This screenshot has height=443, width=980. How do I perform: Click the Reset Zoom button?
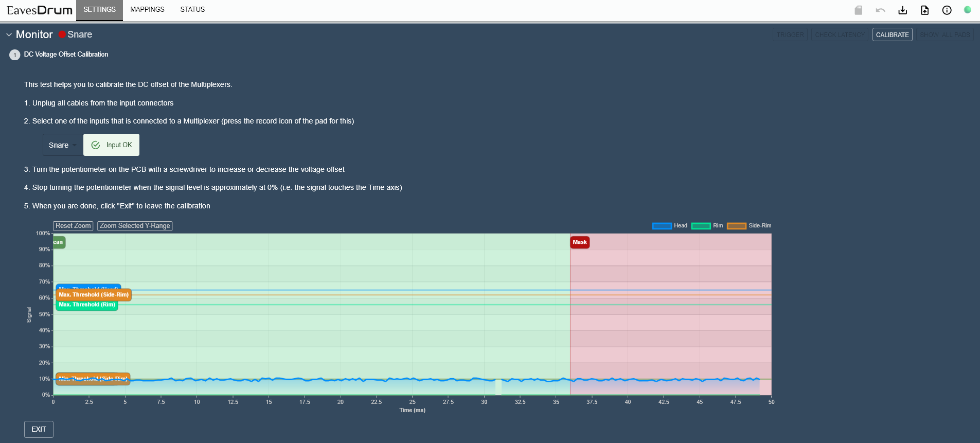[x=73, y=226]
